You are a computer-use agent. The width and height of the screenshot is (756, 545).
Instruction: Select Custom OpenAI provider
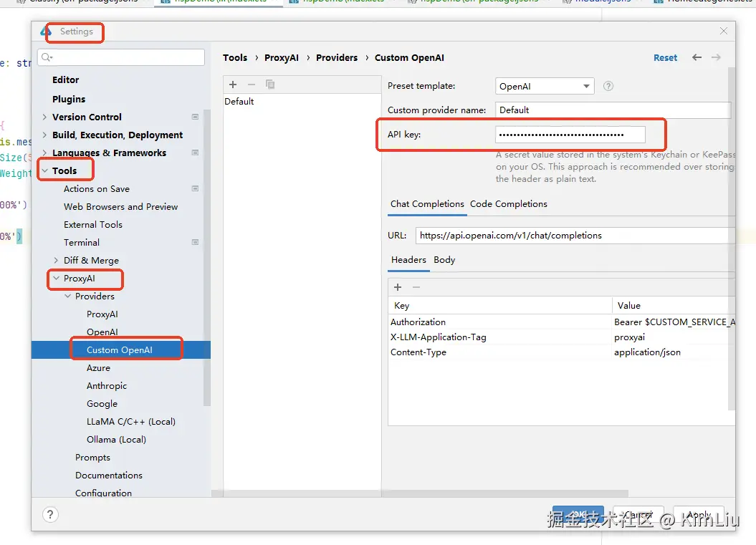(x=120, y=349)
